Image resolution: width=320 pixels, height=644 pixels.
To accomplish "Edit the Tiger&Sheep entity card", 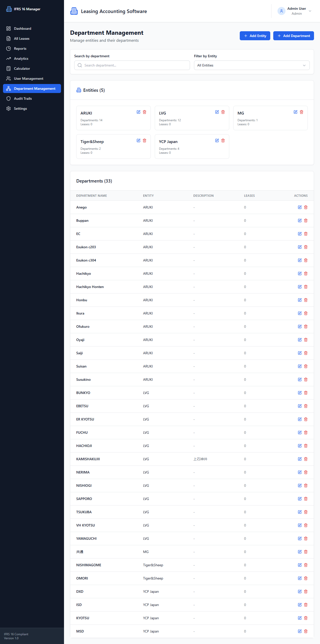I will tap(138, 140).
